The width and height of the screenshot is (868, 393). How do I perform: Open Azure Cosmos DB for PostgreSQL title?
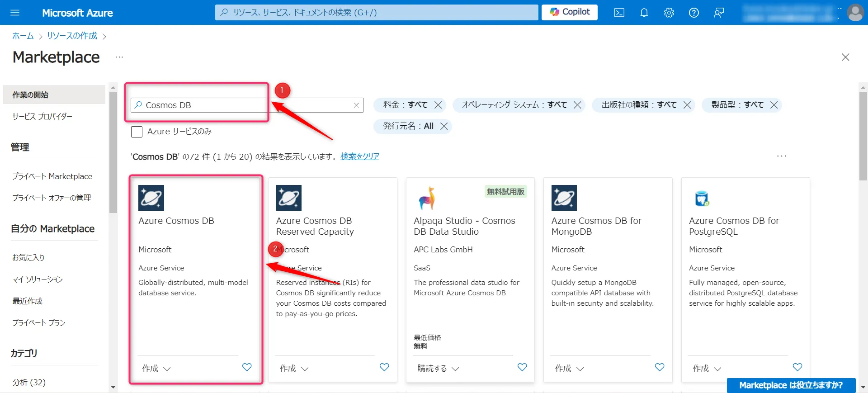click(734, 226)
